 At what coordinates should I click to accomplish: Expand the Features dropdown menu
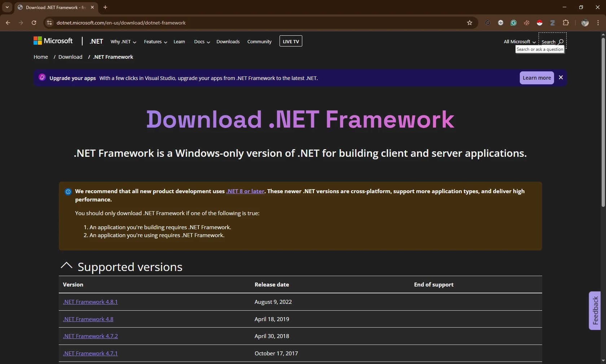click(x=155, y=42)
